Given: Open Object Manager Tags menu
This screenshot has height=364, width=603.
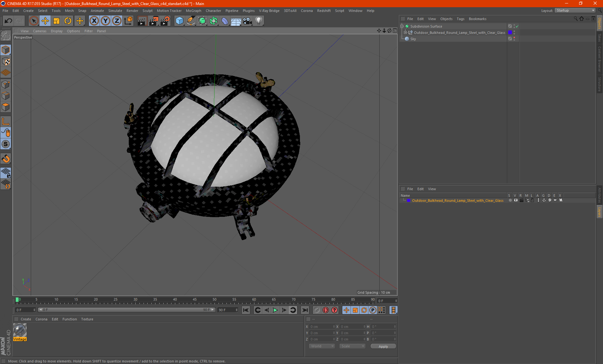Looking at the screenshot, I should (460, 19).
